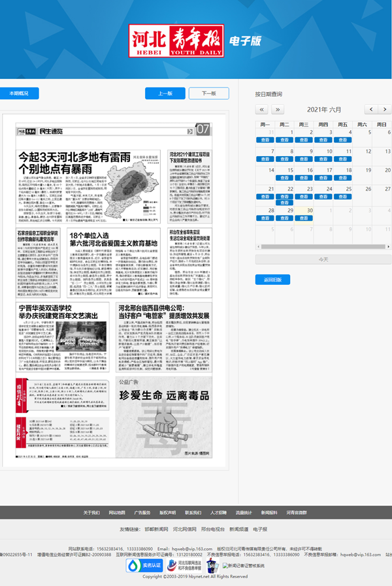Click the Hebei Youth Daily logo
This screenshot has width=392, height=586.
(175, 40)
